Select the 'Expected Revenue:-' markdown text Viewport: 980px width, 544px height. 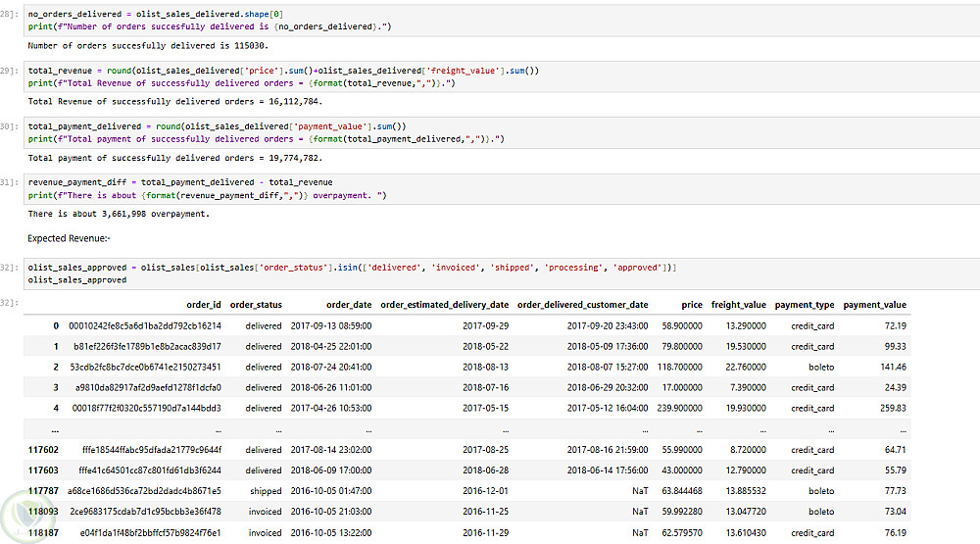[x=69, y=238]
